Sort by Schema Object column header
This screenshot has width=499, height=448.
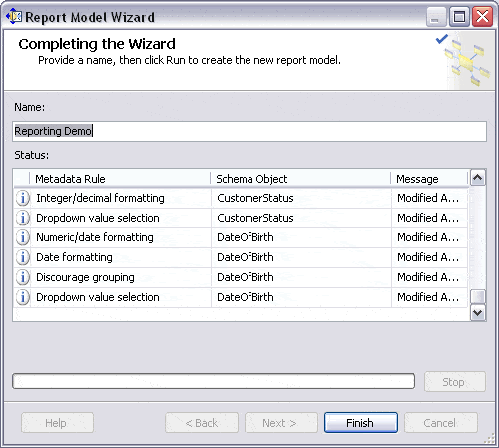300,179
